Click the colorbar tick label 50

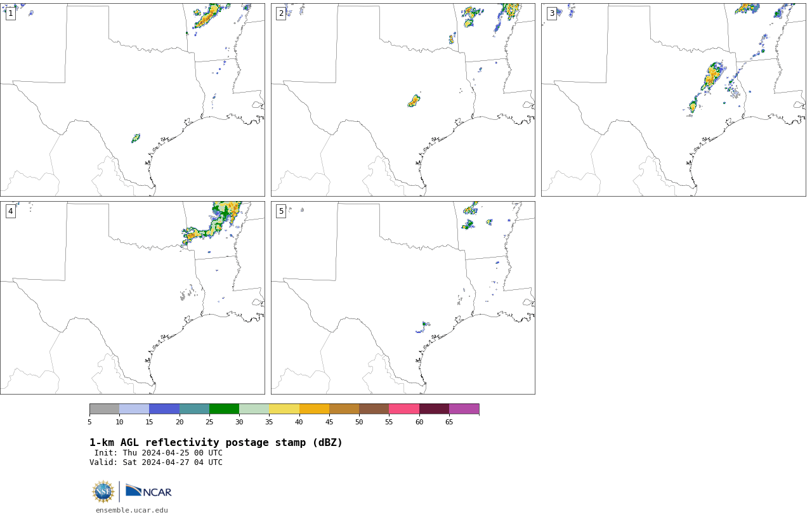pos(359,422)
